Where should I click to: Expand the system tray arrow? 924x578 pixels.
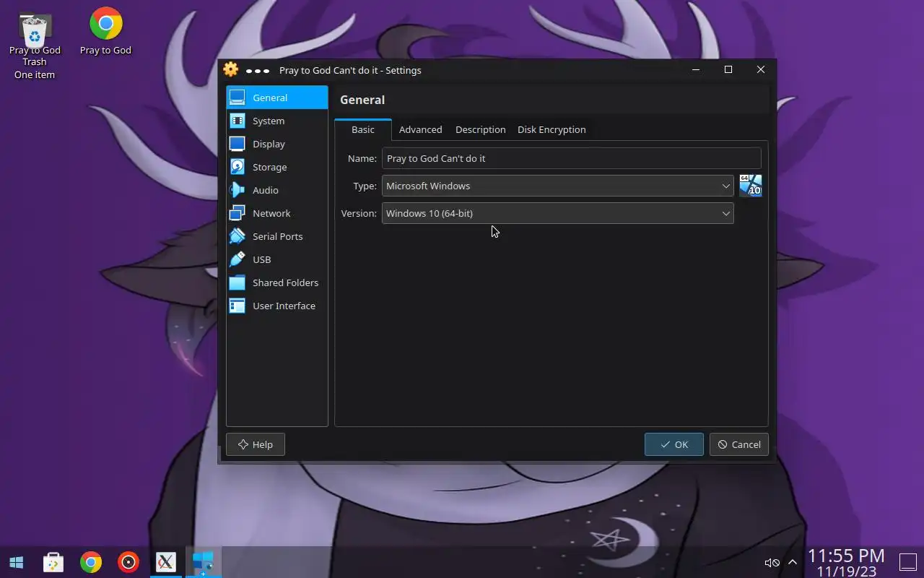click(793, 562)
